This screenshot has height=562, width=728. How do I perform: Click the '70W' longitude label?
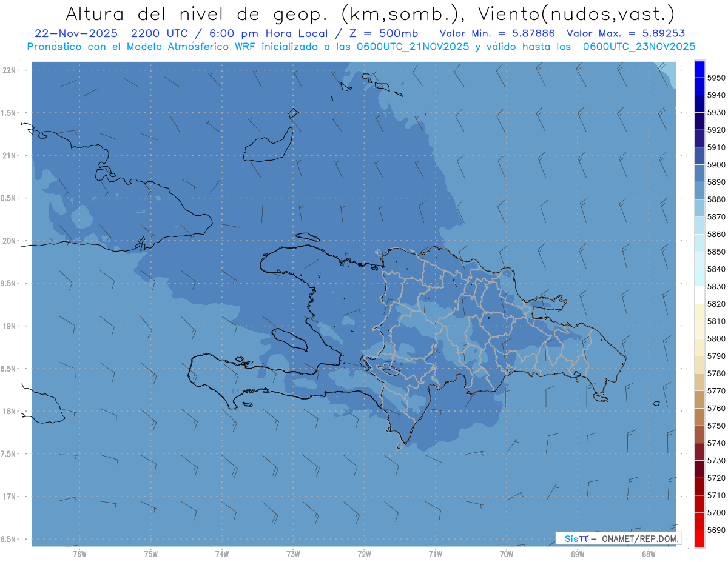(506, 554)
